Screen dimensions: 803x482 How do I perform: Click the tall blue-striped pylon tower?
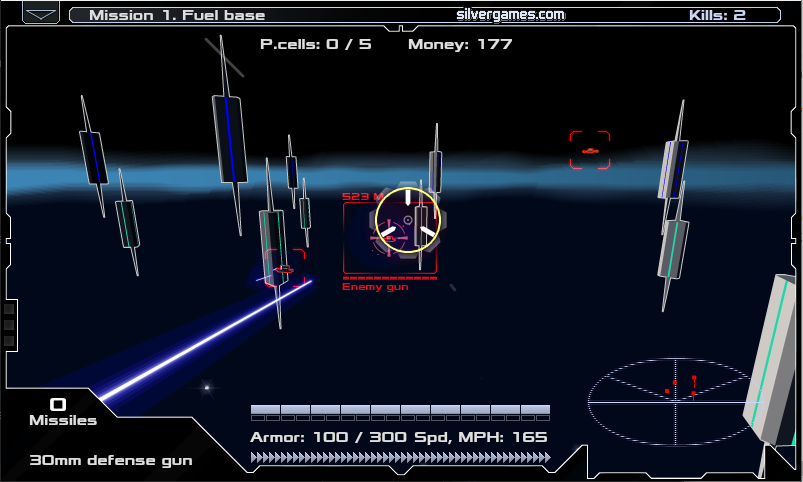pyautogui.click(x=229, y=136)
